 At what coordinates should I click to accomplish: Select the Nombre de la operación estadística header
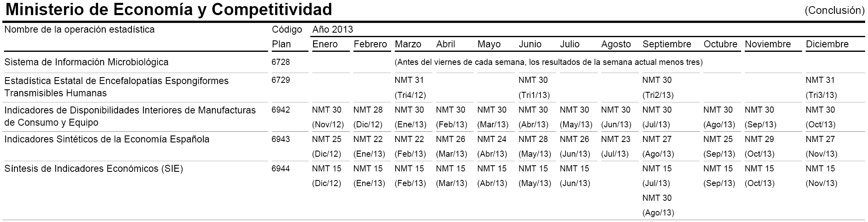click(x=80, y=29)
